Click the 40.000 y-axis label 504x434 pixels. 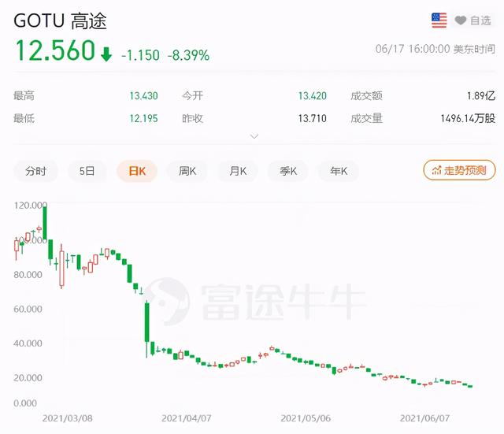28,343
